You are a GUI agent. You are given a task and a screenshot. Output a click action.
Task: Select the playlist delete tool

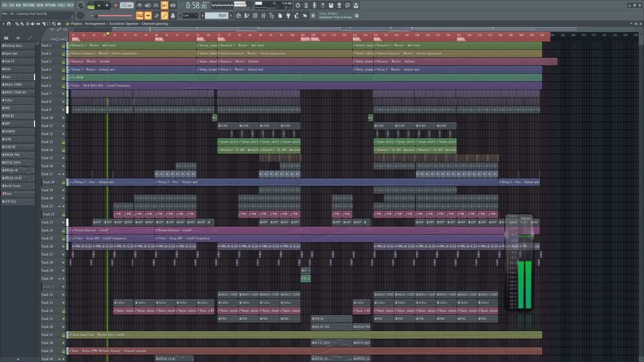pos(28,24)
